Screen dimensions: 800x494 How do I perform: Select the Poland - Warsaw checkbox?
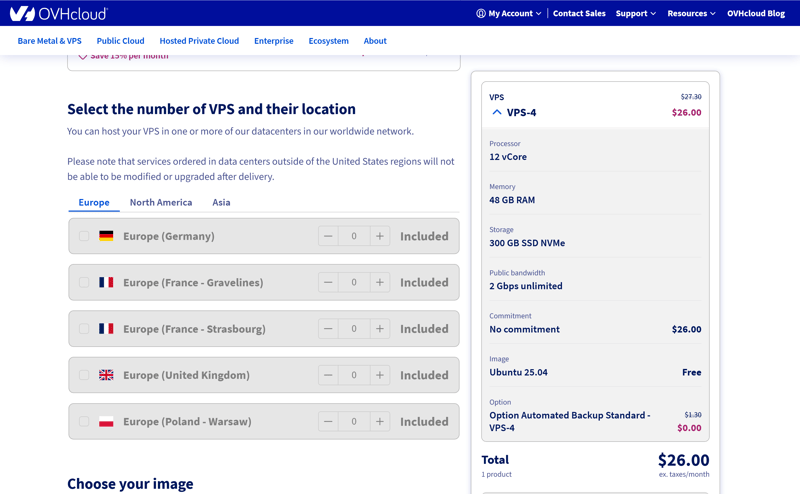coord(84,421)
